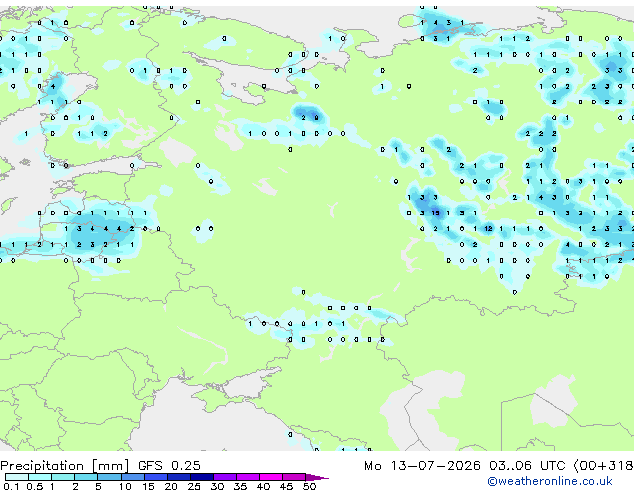
Task: Select the legend swatch between 45 and 50
Action: (294, 477)
